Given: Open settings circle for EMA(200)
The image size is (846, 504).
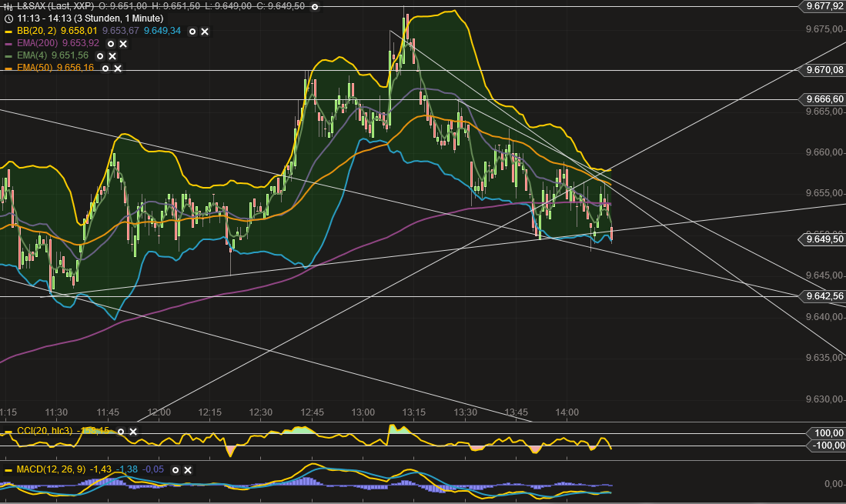Looking at the screenshot, I should tap(110, 44).
